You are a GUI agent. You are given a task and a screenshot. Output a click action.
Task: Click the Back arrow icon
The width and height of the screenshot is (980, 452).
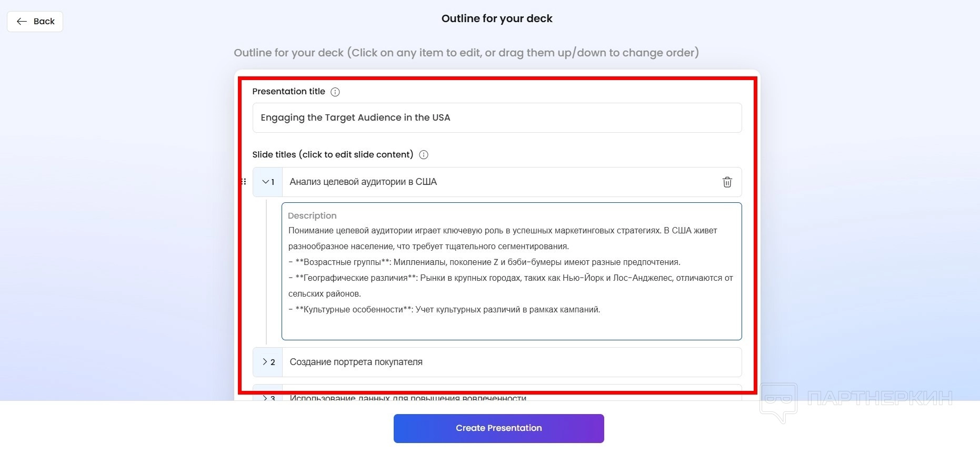click(22, 22)
